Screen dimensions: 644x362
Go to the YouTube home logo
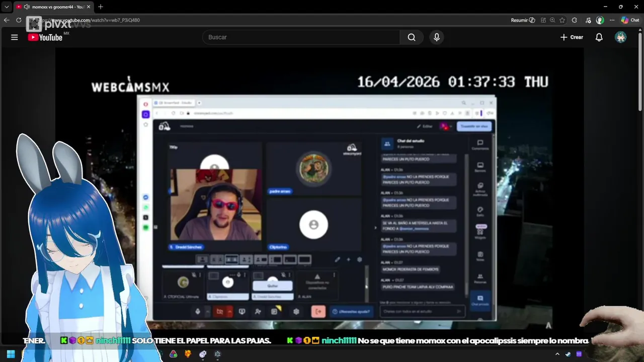[x=45, y=37]
